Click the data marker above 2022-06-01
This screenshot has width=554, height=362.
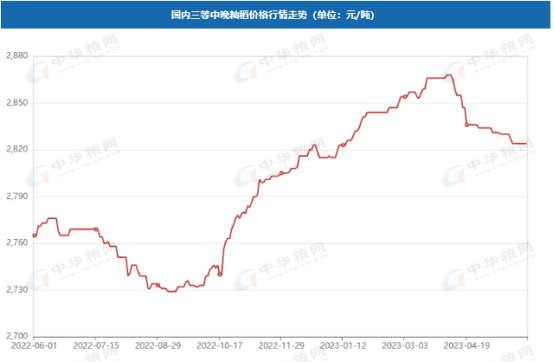[x=34, y=236]
